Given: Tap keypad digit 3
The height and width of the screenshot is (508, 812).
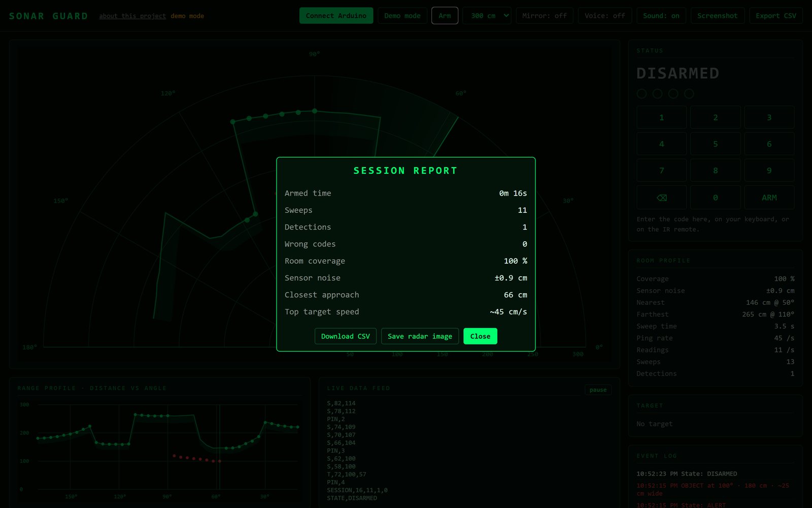Looking at the screenshot, I should [x=769, y=117].
